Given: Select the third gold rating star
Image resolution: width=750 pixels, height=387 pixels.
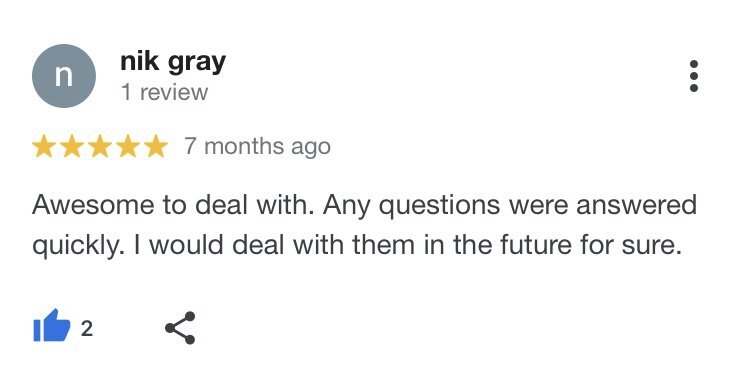Looking at the screenshot, I should pos(100,146).
